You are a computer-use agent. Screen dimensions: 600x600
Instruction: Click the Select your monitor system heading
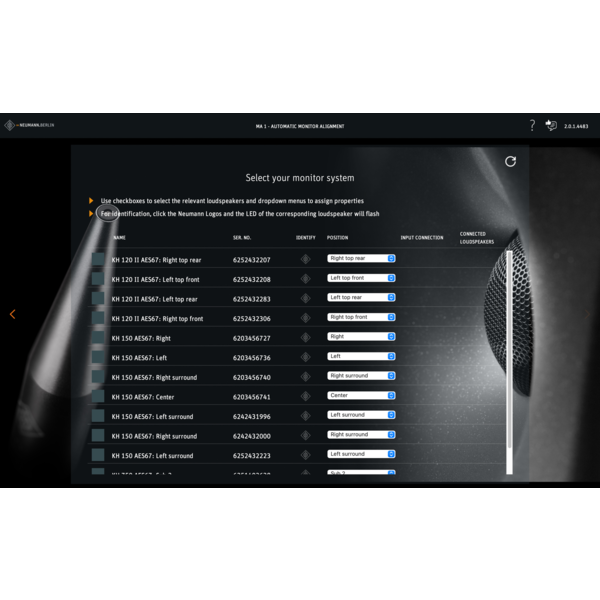click(x=300, y=178)
